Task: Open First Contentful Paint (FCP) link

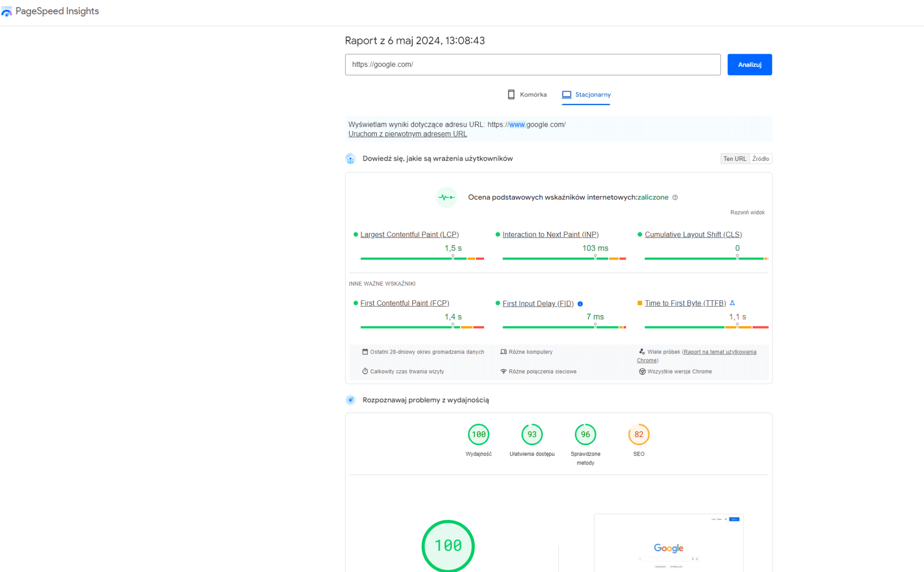Action: click(x=404, y=303)
